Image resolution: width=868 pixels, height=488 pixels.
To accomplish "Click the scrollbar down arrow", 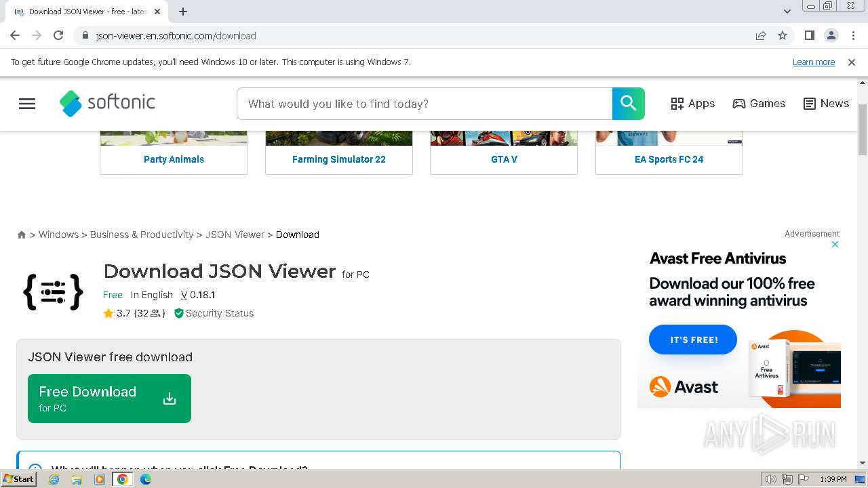I will tap(863, 462).
